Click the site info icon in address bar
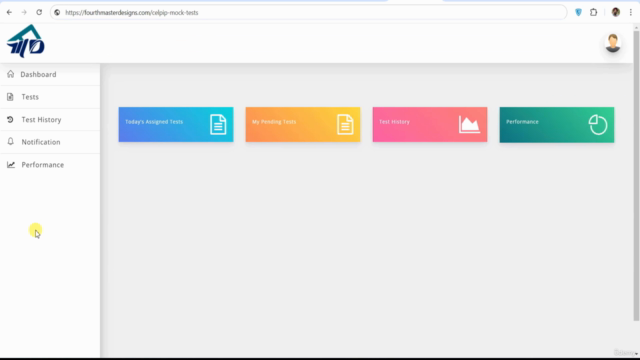The width and height of the screenshot is (640, 360). point(57,13)
